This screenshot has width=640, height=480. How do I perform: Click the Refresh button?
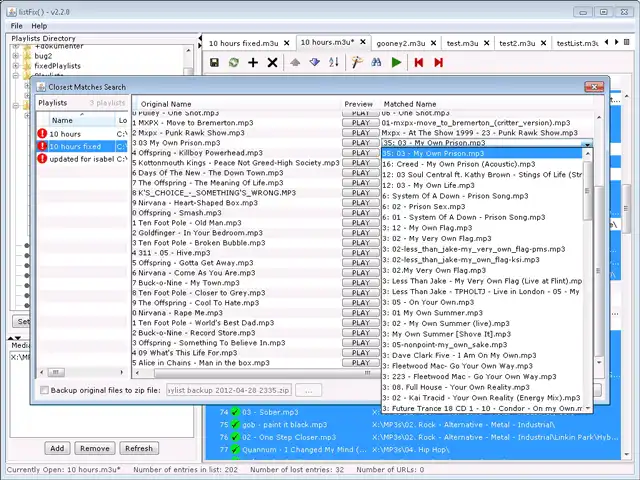tap(139, 448)
